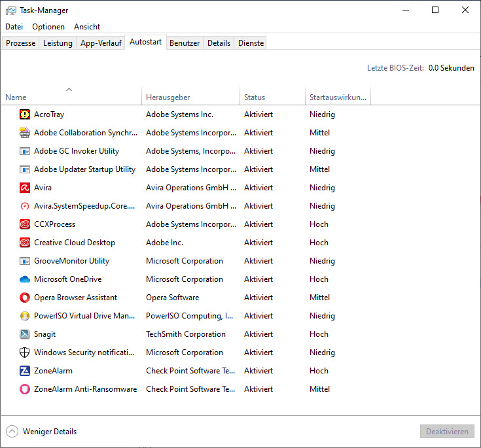This screenshot has width=481, height=448.
Task: Switch to the Dienste tab
Action: [x=251, y=43]
